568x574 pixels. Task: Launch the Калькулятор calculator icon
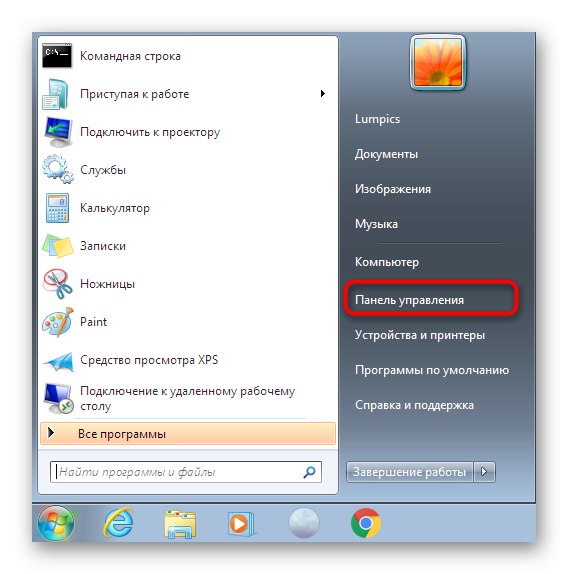tap(57, 208)
